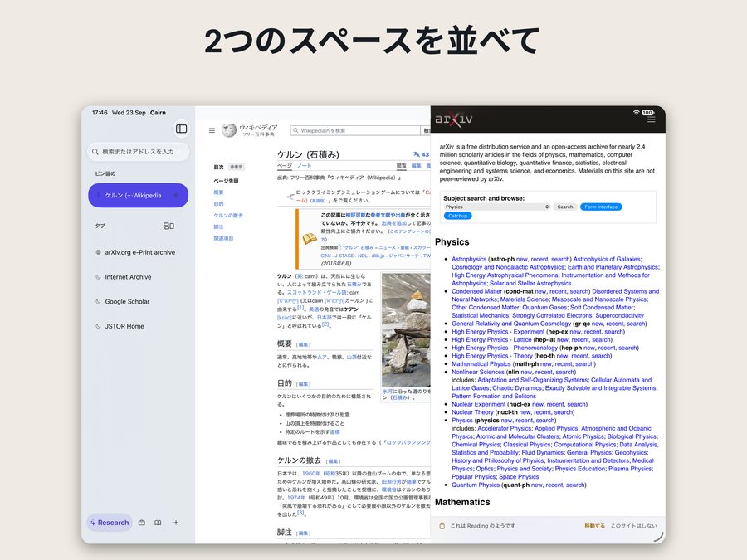
Task: Open High Energy Physics - Experiment link
Action: 498,331
